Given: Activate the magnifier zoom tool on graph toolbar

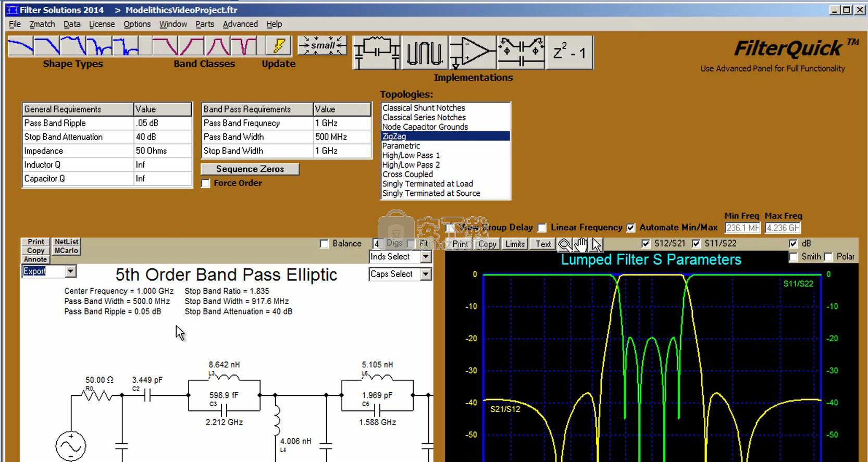Looking at the screenshot, I should click(x=564, y=244).
